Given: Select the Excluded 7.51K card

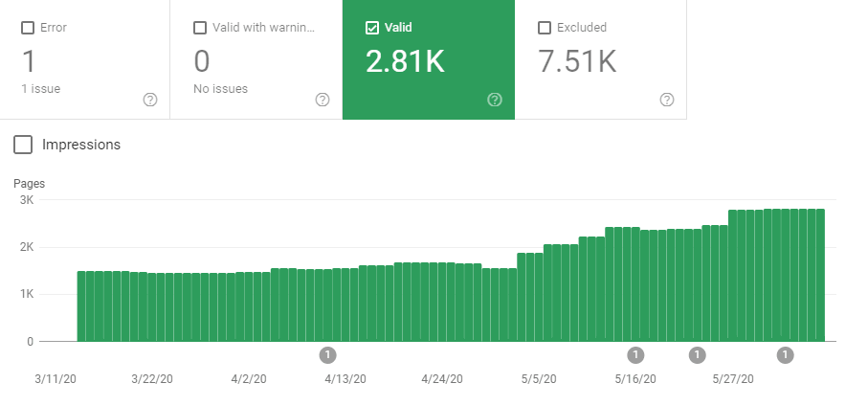Looking at the screenshot, I should coord(601,59).
